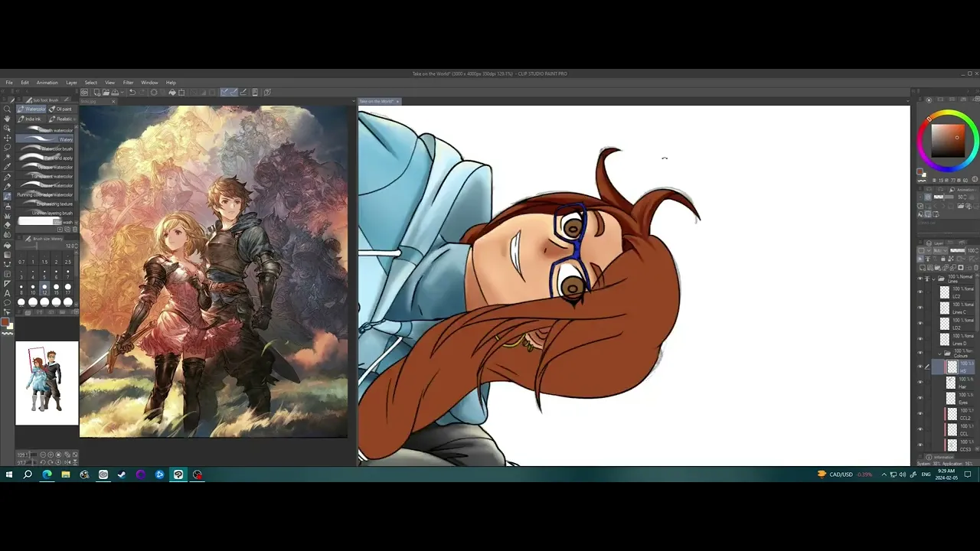
Task: Collapse the Colours layer folder
Action: click(939, 354)
